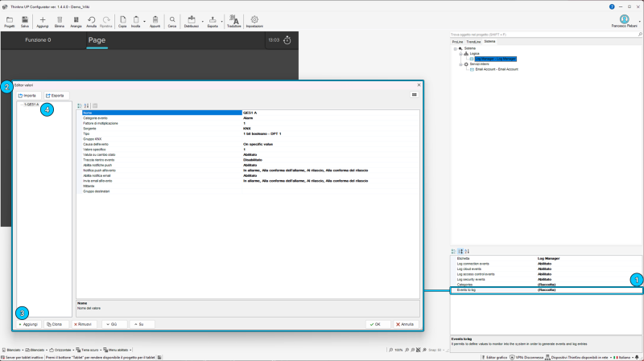The width and height of the screenshot is (644, 361).
Task: Click the Rimuovi button
Action: coord(83,324)
